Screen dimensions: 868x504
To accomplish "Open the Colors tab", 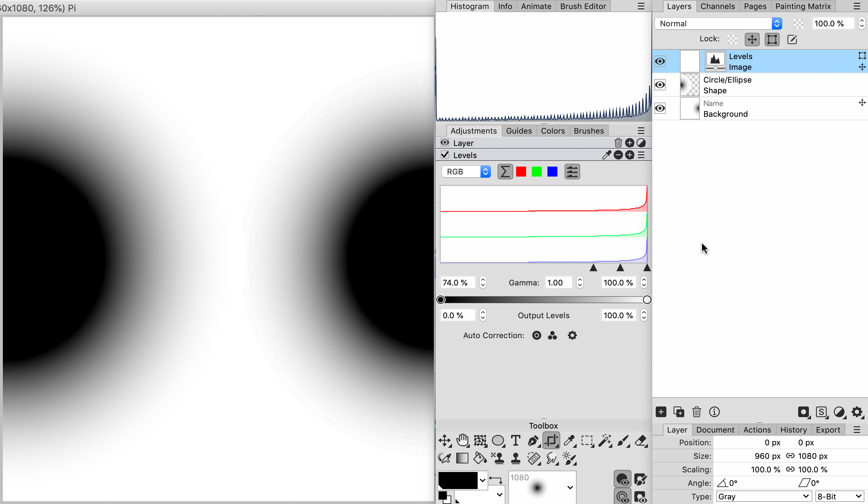I will click(553, 131).
